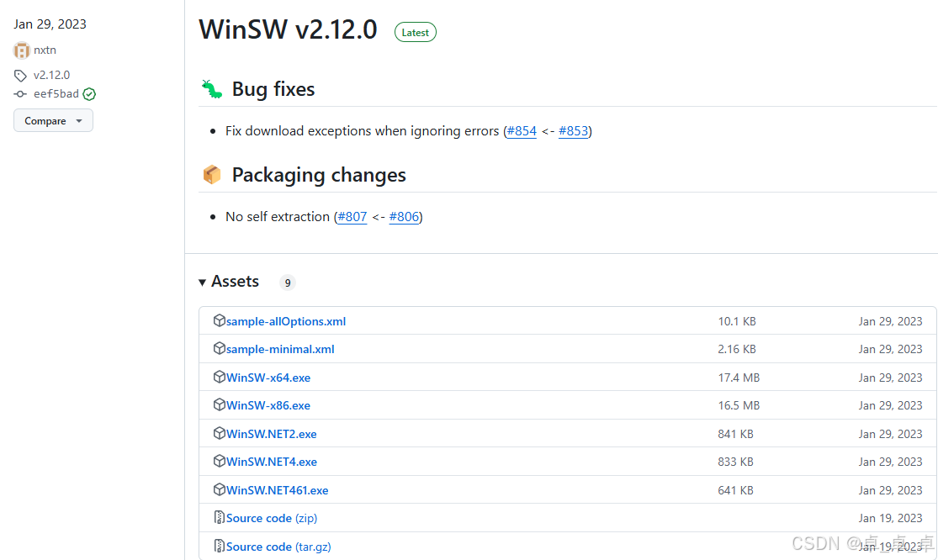This screenshot has height=560, width=938.
Task: Click the Assets heading label
Action: [x=235, y=282]
